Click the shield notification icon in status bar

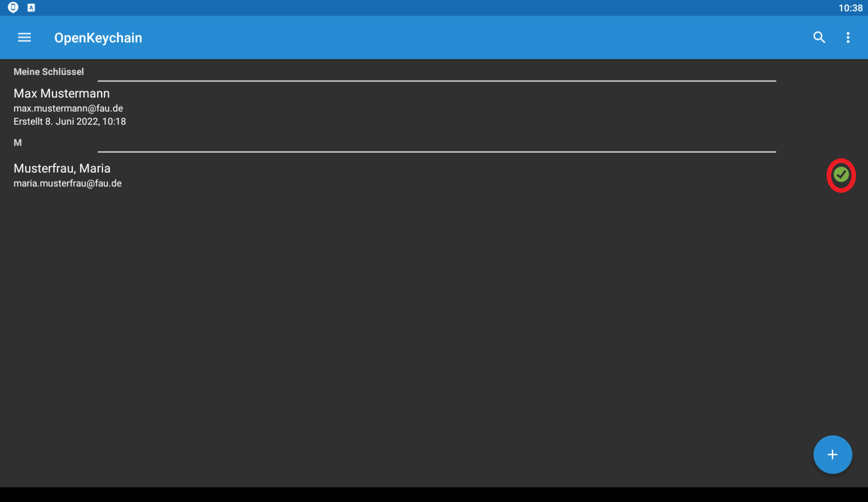point(13,7)
